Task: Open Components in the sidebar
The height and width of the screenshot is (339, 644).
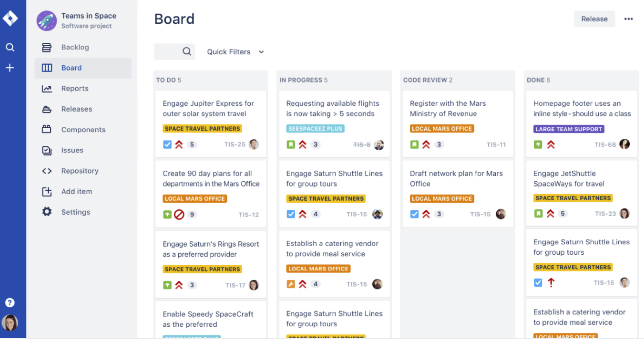Action: 83,130
